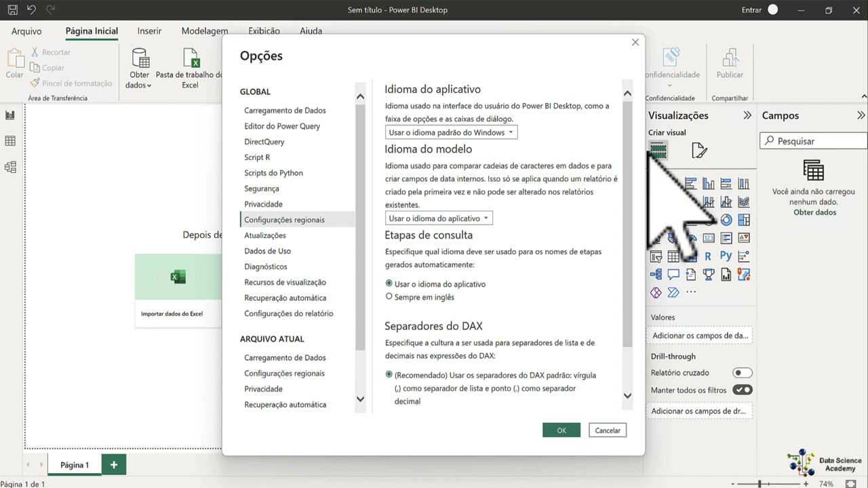Pick the donut chart visual
This screenshot has height=488, width=868.
coord(726,220)
